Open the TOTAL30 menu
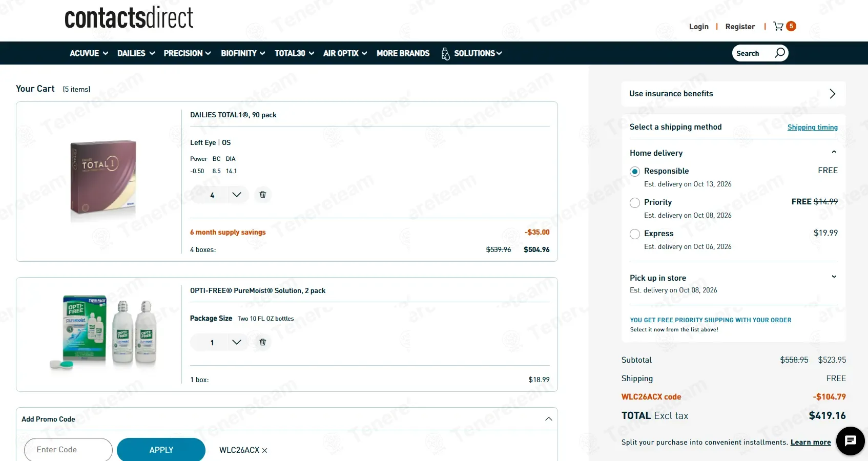 coord(294,53)
